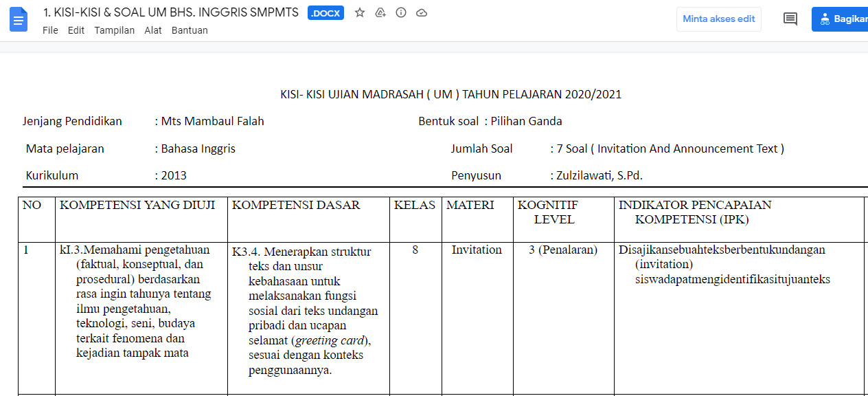Click the add-to-Drive shortcut icon
This screenshot has height=396, width=868.
pyautogui.click(x=380, y=12)
